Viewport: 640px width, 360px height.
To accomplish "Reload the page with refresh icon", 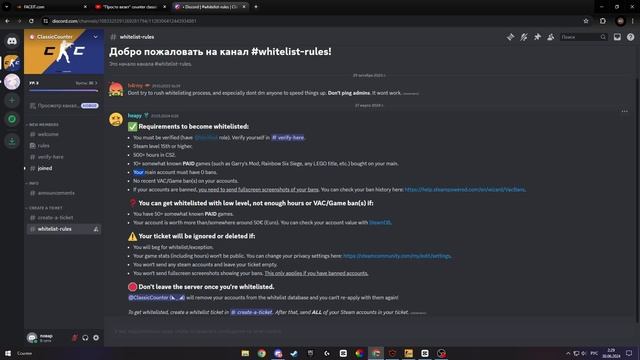I will click(x=31, y=21).
